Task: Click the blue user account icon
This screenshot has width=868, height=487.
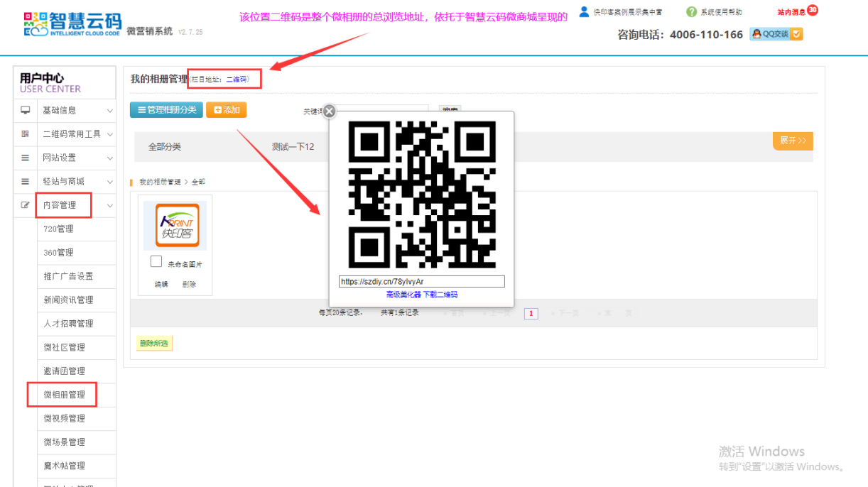Action: 584,11
